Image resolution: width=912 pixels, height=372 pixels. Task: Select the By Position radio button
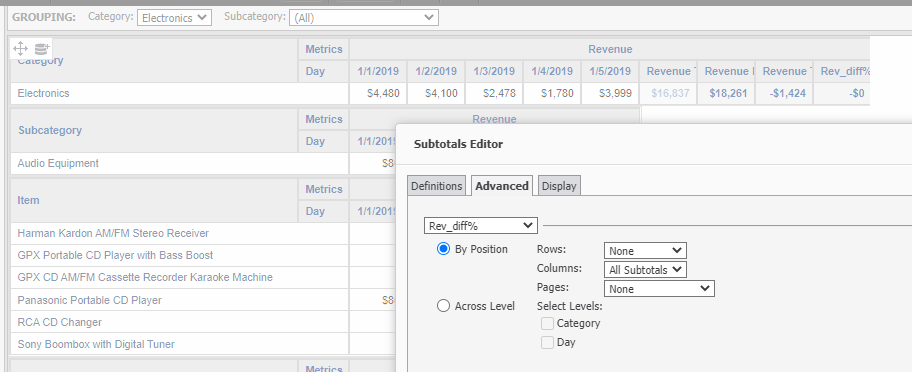[443, 249]
